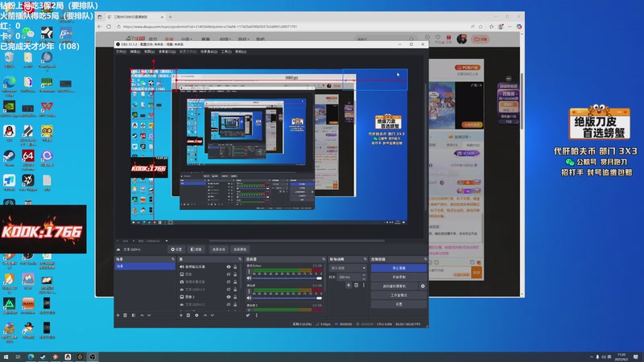644x362 pixels.
Task: Pop out the Audio Mixer dock icon
Action: coord(324,259)
